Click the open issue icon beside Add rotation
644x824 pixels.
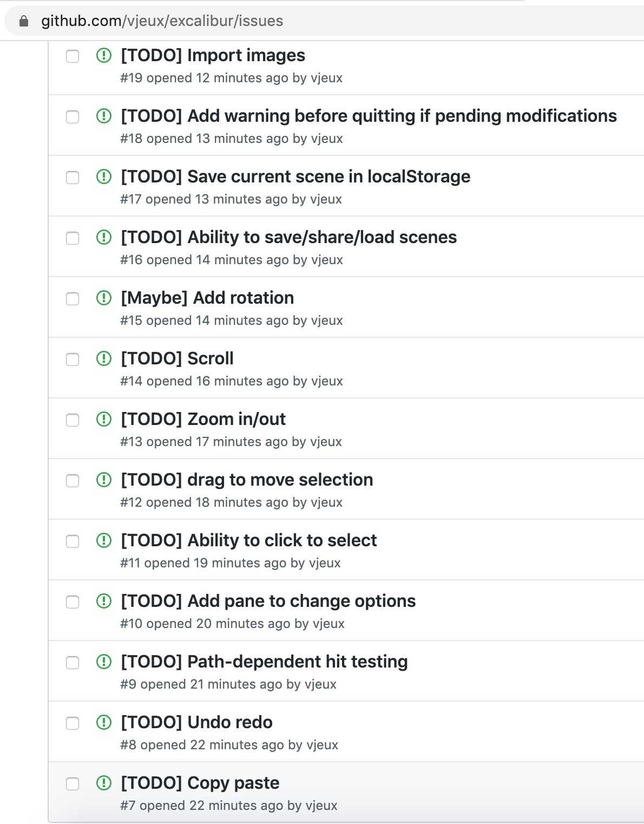click(103, 298)
